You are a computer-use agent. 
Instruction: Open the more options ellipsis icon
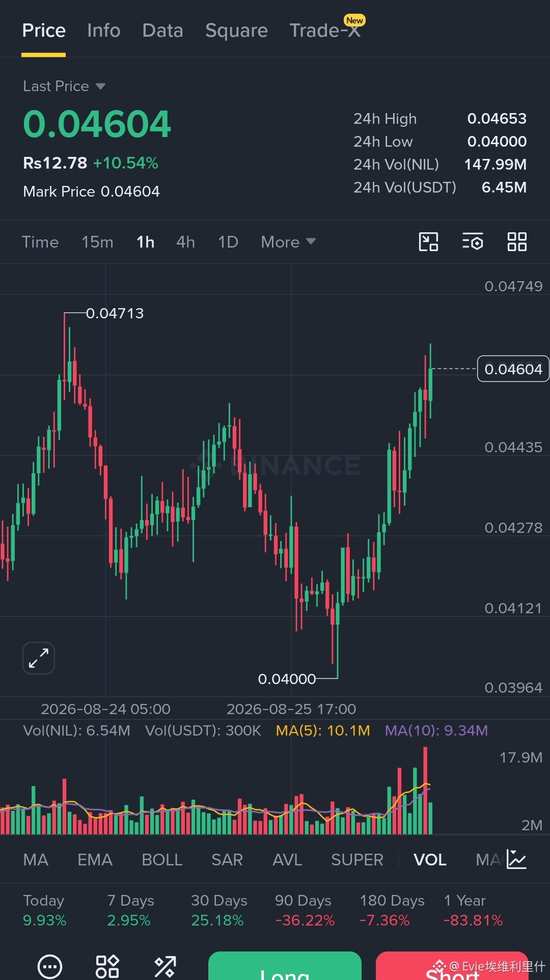pos(50,966)
